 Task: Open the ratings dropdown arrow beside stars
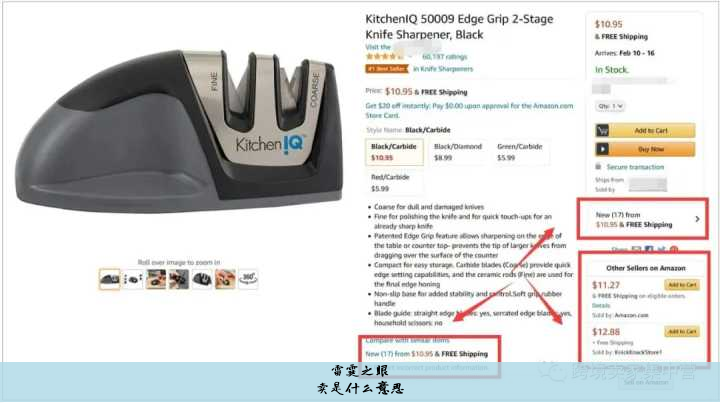click(411, 57)
